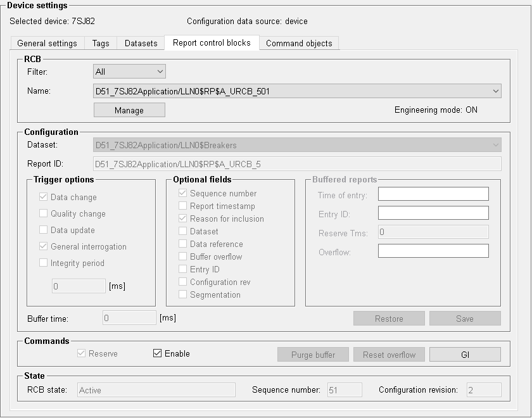This screenshot has height=418, width=532.
Task: Click the Save button
Action: coord(465,319)
